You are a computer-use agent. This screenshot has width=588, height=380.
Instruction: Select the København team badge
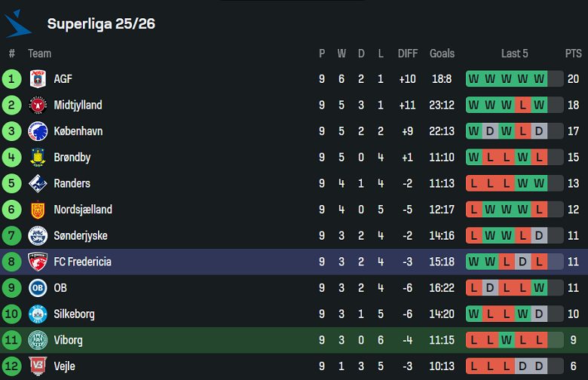coord(38,131)
